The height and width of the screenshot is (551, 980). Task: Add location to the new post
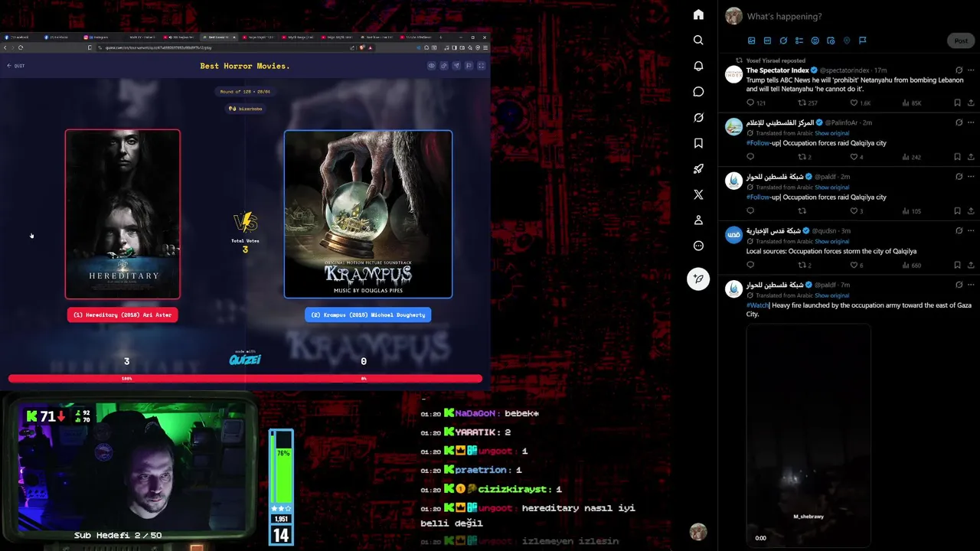[x=847, y=41]
